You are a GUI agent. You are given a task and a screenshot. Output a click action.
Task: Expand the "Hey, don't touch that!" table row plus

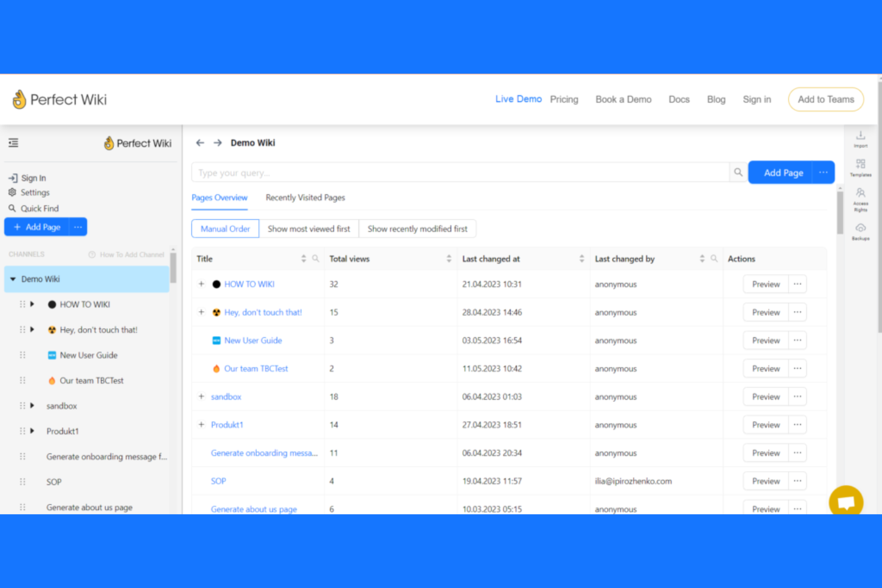point(201,312)
